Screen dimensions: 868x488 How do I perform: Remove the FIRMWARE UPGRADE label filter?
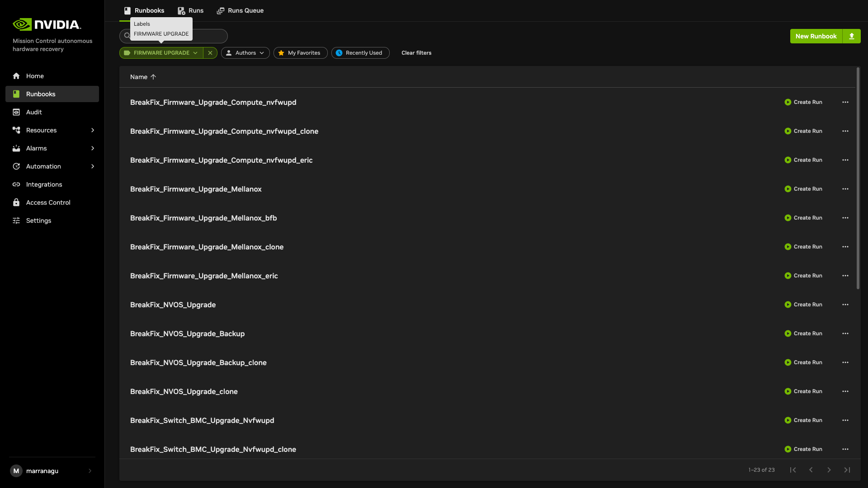pyautogui.click(x=210, y=53)
